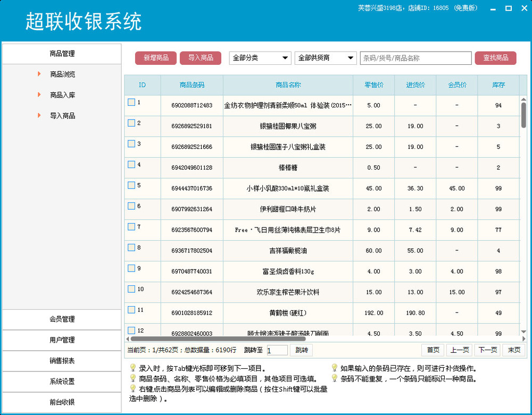Select the 黄鹤楼(硬红) product name cell

click(288, 313)
